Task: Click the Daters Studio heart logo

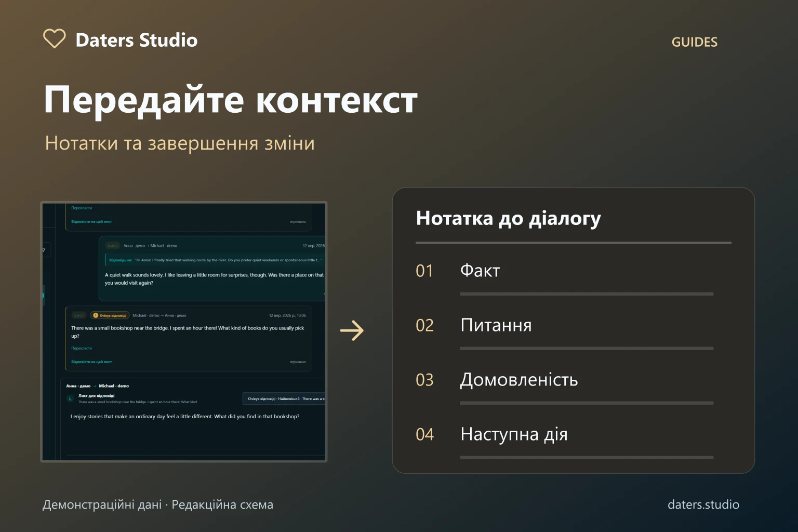Action: [x=54, y=39]
